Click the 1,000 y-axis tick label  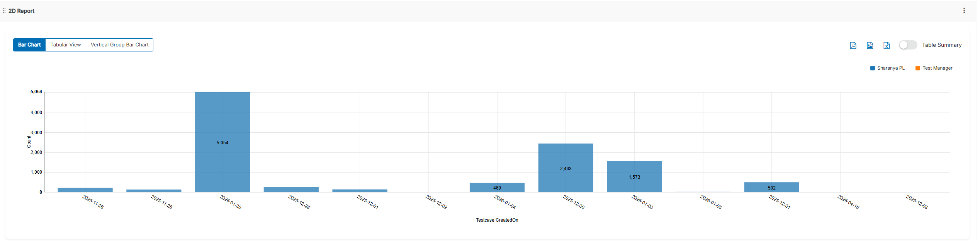[36, 172]
